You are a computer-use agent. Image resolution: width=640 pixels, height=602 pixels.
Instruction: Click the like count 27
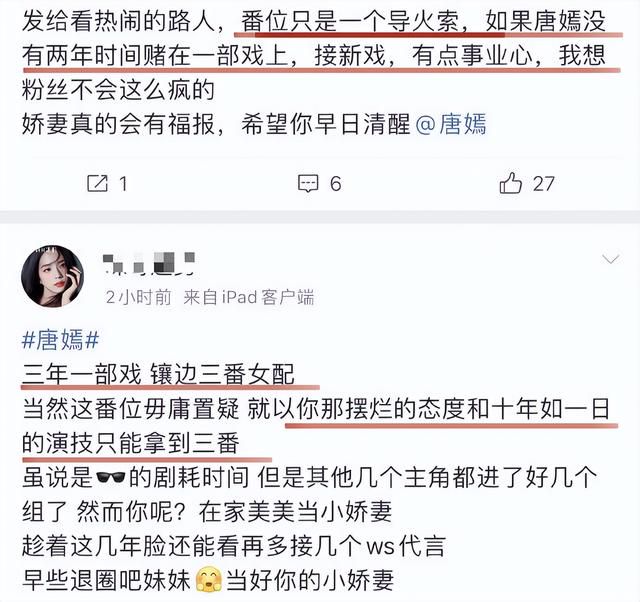[x=544, y=184]
